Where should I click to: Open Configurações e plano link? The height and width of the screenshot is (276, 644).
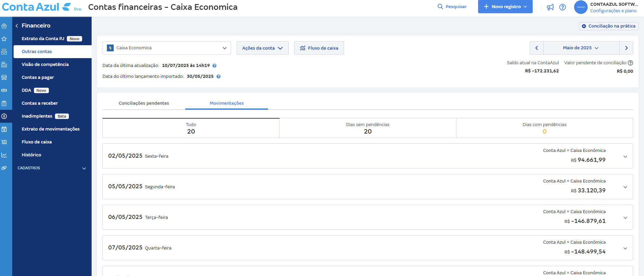[613, 11]
